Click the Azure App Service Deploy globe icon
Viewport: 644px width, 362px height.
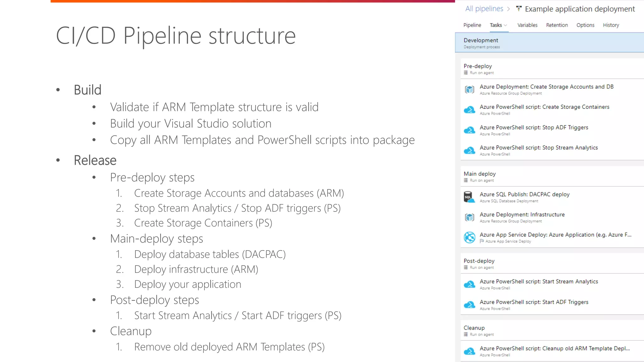coord(469,238)
